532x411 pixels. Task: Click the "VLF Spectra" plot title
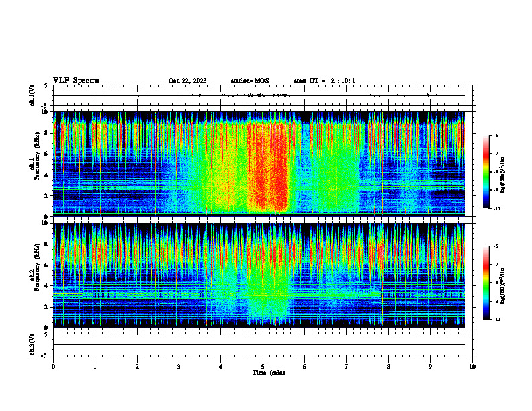[76, 81]
